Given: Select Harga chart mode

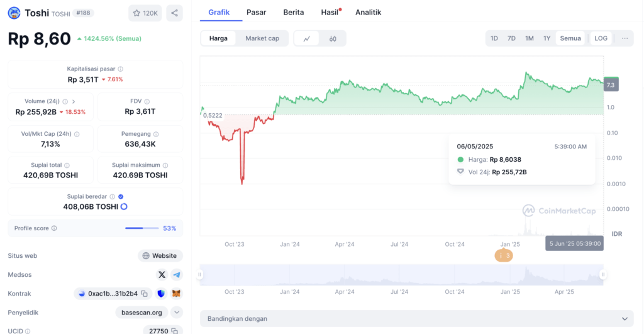Looking at the screenshot, I should 218,38.
